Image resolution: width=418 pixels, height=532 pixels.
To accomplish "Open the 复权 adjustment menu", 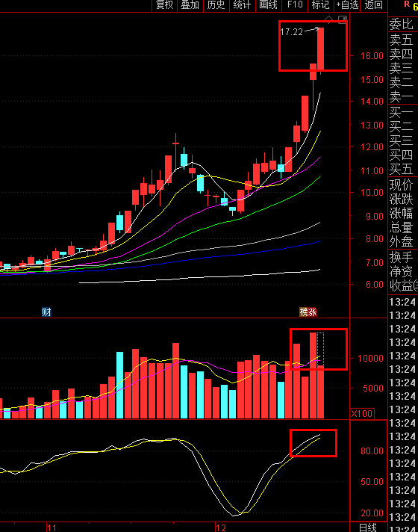I will (164, 4).
